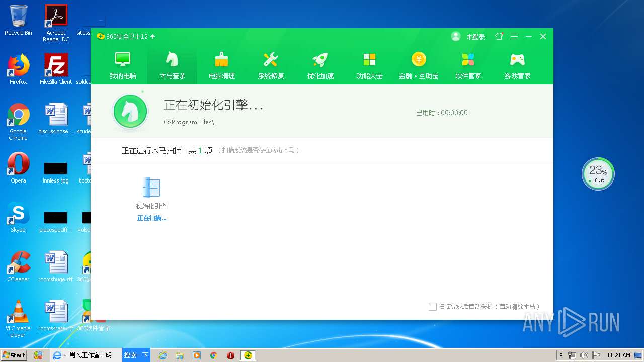Tick 扫描完成后自动关机 checkbox
This screenshot has height=362, width=644.
pos(432,307)
